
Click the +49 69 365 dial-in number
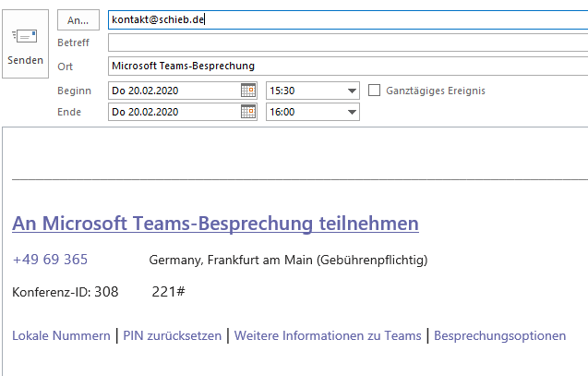[50, 260]
